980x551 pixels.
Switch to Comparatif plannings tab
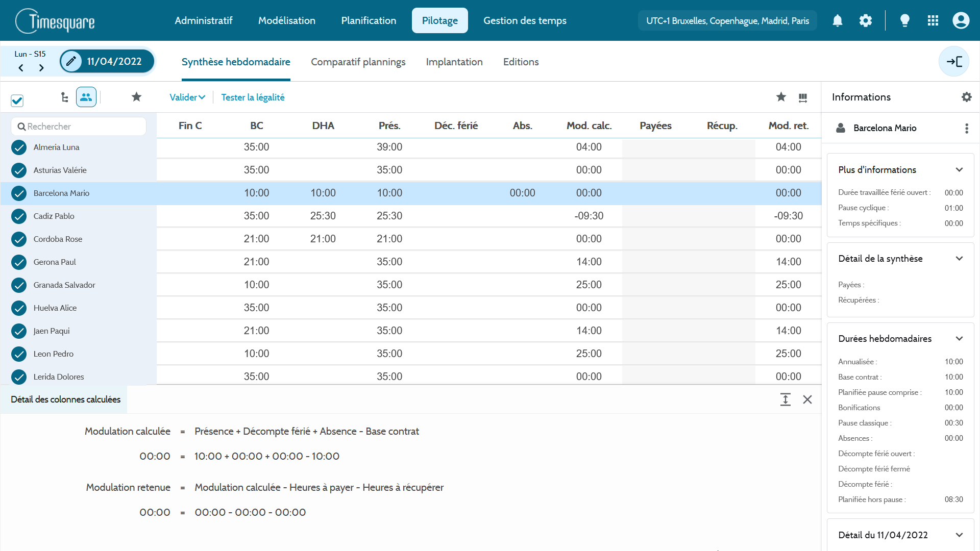(358, 62)
